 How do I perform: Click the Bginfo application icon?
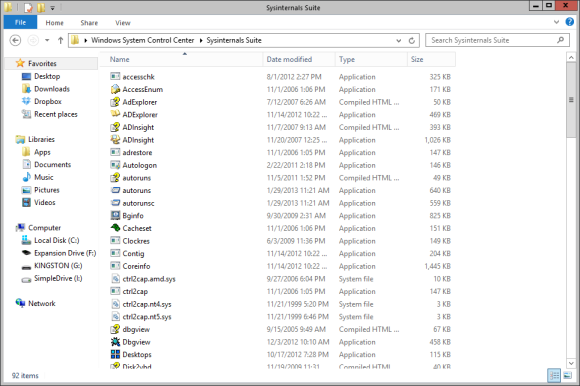115,216
